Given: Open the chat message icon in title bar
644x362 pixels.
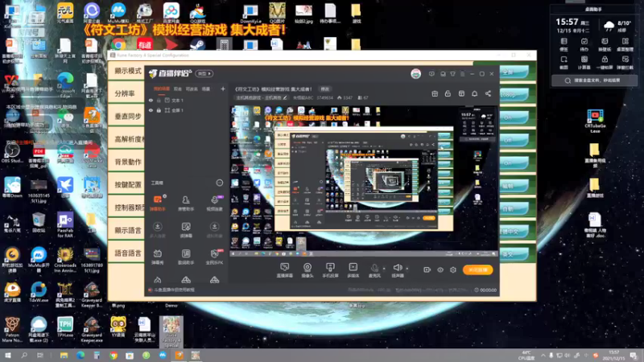Looking at the screenshot, I should point(431,74).
